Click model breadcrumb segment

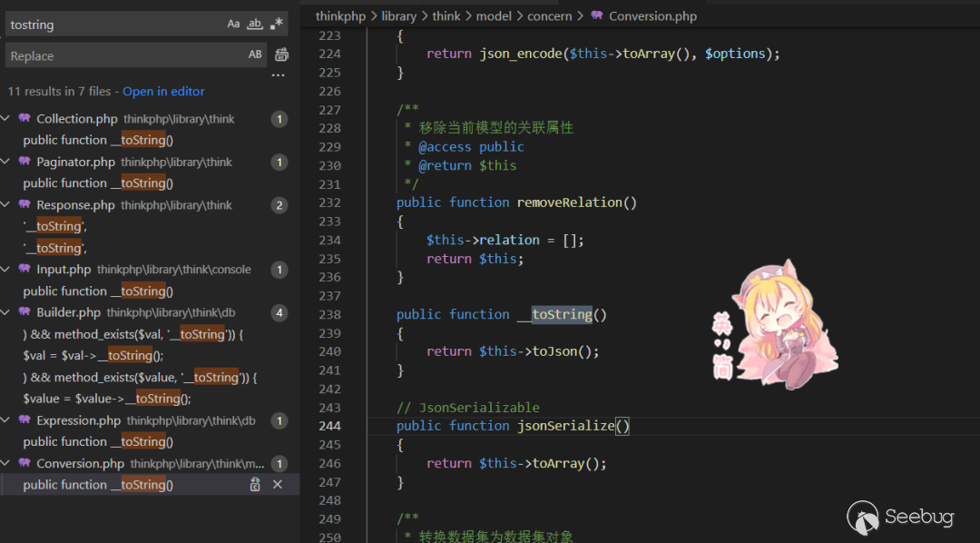click(494, 16)
